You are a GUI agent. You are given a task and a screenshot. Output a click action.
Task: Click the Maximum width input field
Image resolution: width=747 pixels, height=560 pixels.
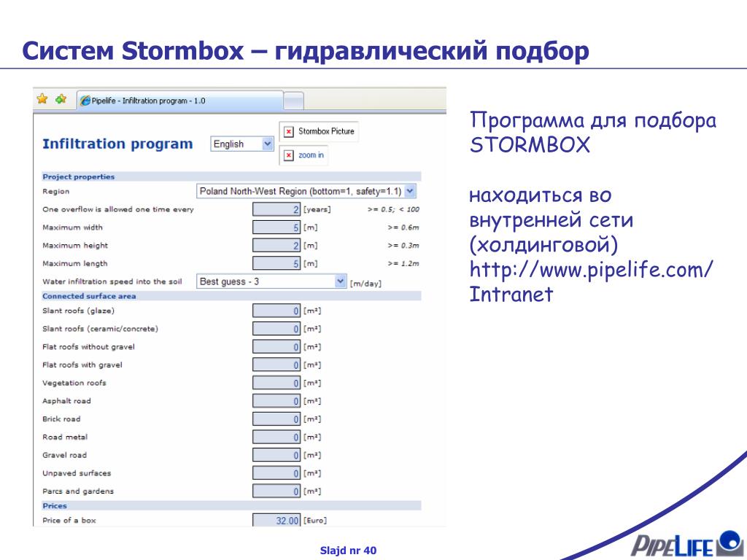276,227
